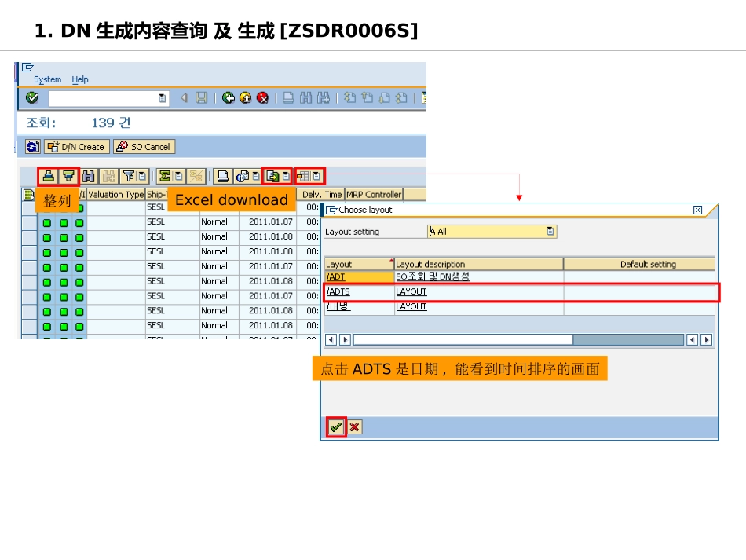Open the Layout setting All dropdown

tap(550, 231)
